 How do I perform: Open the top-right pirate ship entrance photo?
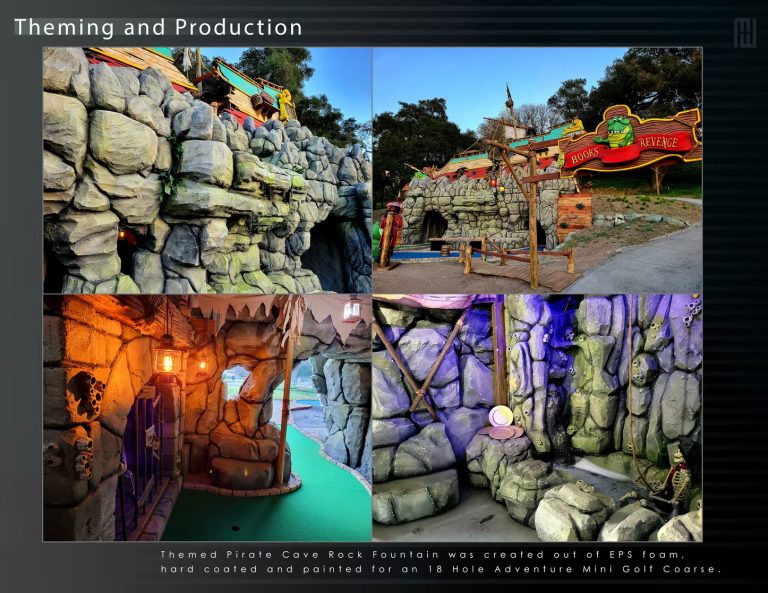(x=537, y=170)
